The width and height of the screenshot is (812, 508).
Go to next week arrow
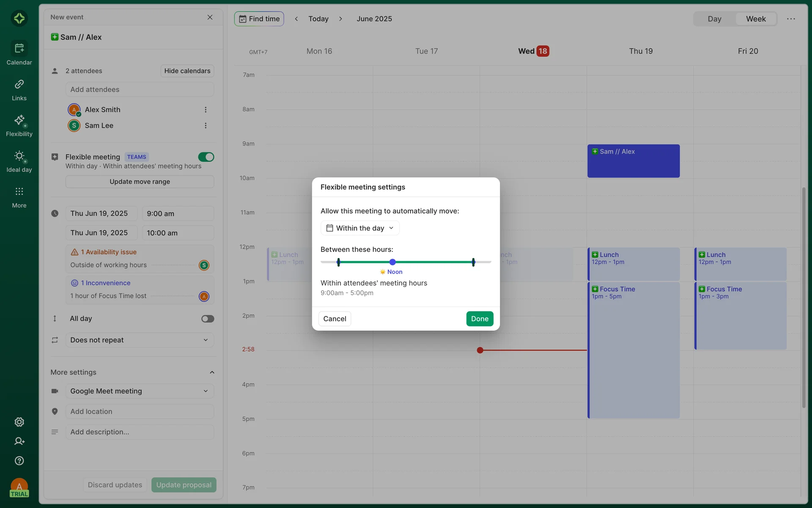[340, 19]
